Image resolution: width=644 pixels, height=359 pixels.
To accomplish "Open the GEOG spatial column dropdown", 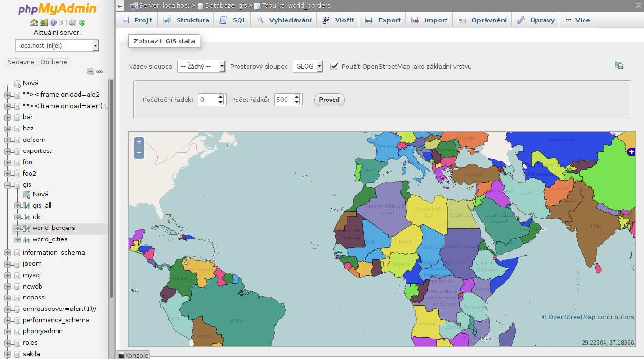I will click(307, 67).
